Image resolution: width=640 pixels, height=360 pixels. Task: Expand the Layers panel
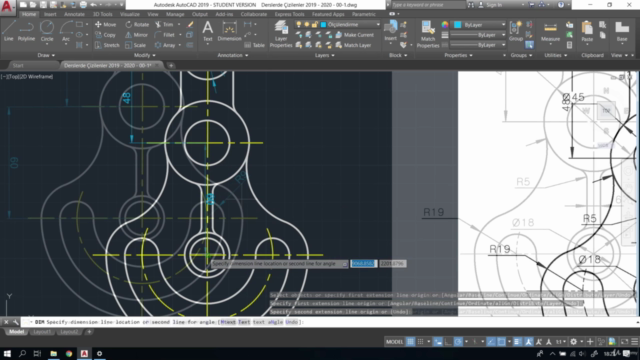click(324, 55)
